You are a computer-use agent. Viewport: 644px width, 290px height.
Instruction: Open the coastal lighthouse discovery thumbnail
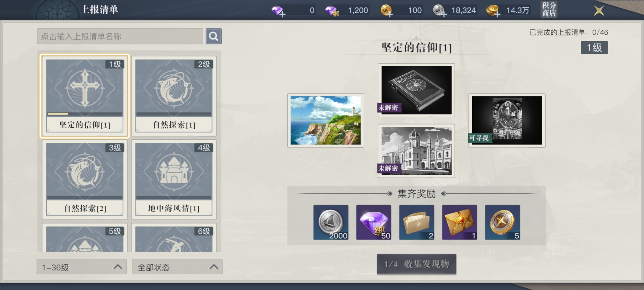pyautogui.click(x=325, y=121)
